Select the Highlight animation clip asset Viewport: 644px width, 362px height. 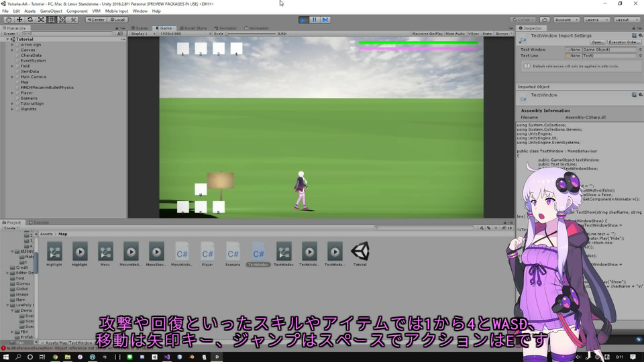[x=80, y=255]
